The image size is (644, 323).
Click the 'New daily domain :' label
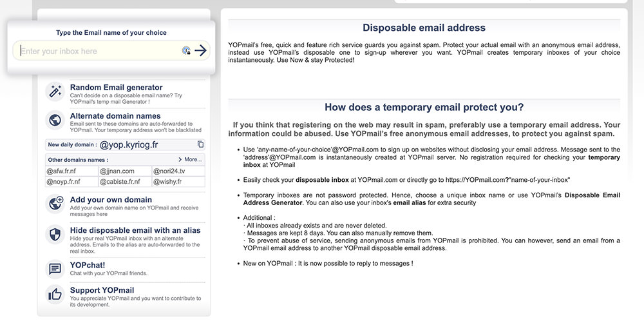click(x=72, y=144)
